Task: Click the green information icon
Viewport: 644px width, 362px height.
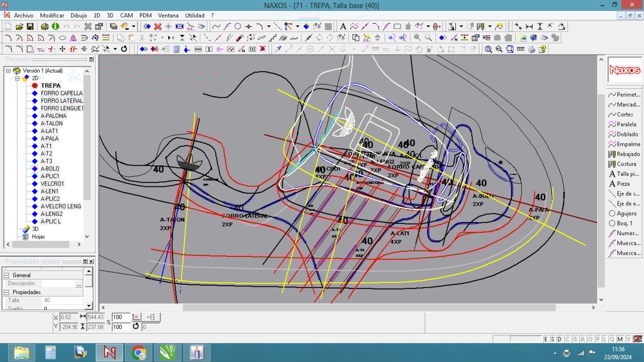Action: click(55, 26)
